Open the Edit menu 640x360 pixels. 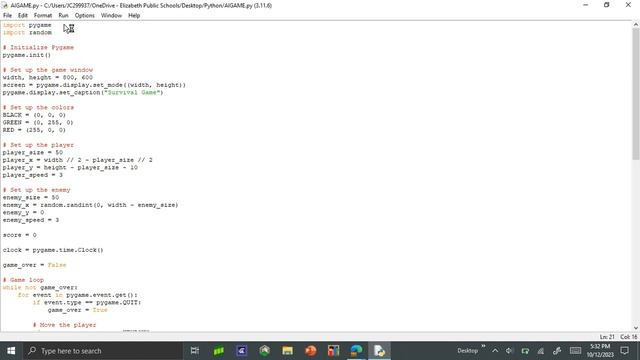23,16
